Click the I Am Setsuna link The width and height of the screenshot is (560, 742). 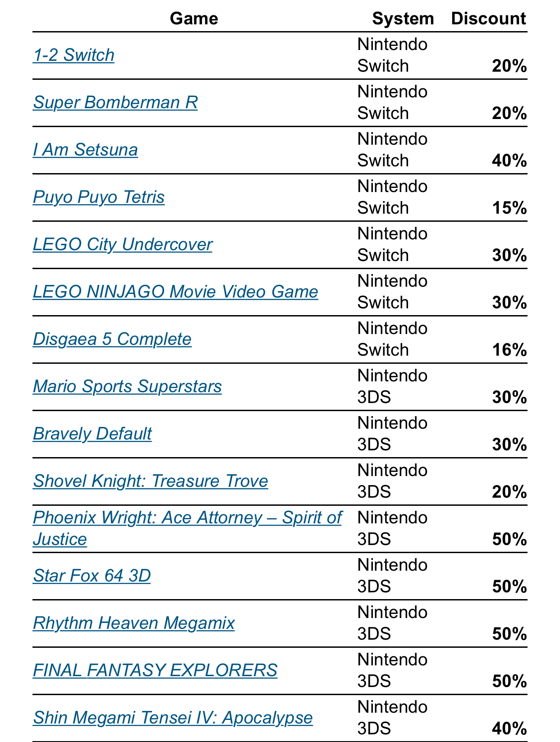85,150
